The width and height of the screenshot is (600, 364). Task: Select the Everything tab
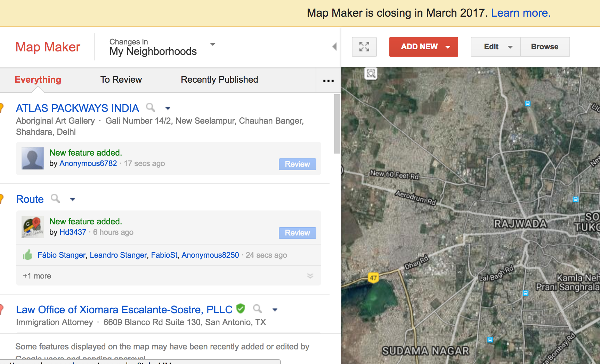(x=38, y=80)
